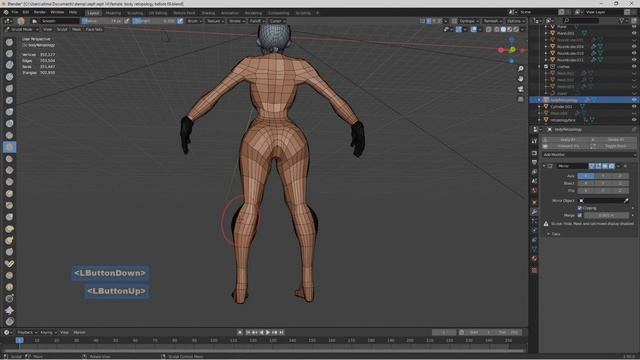Open the Modifiers wrench tab
Screen dimensions: 640x360
point(534,211)
